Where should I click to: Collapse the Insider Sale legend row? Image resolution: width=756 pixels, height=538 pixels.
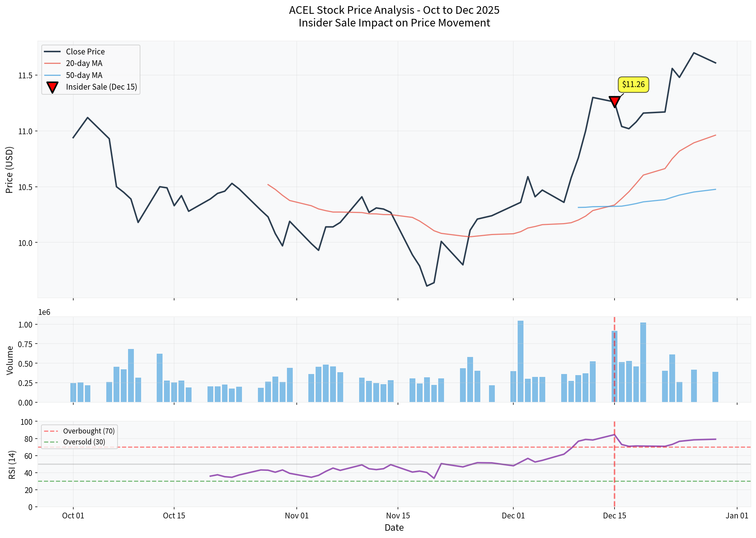pos(102,87)
